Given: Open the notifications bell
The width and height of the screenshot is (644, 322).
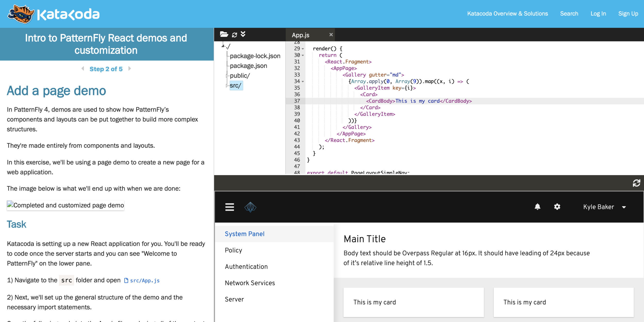Looking at the screenshot, I should (537, 207).
